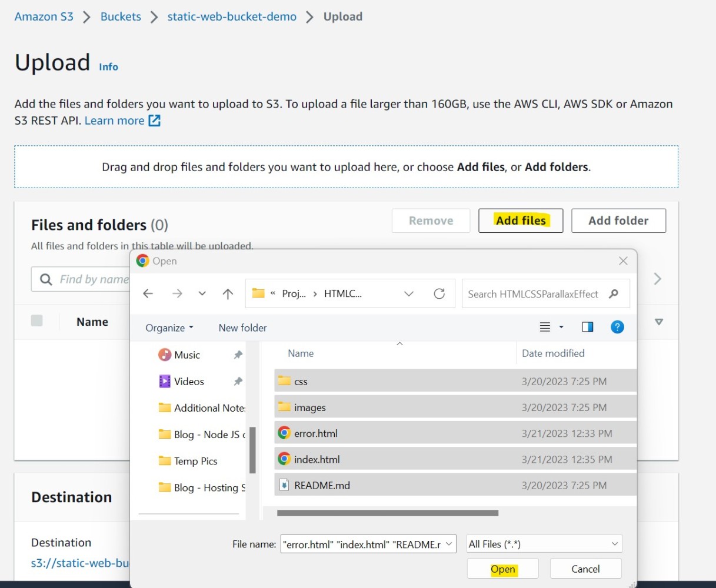Open the Organize dropdown menu
Viewport: 716px width, 588px height.
(169, 328)
